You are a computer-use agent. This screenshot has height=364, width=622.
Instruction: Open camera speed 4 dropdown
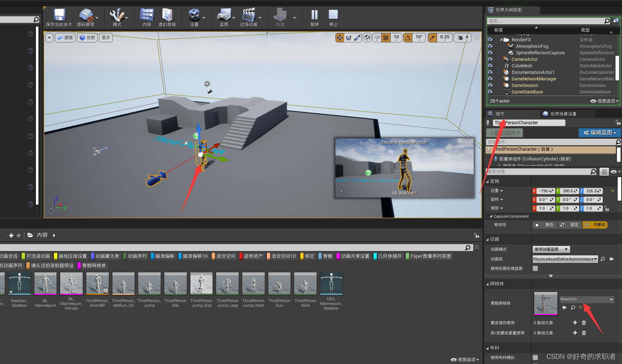463,37
